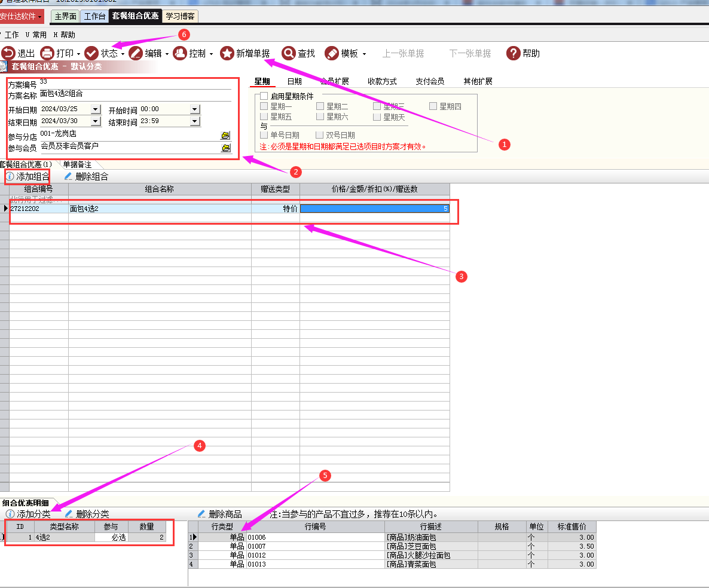Image resolution: width=709 pixels, height=588 pixels.
Task: Open the 结束日期 date dropdown
Action: point(96,121)
